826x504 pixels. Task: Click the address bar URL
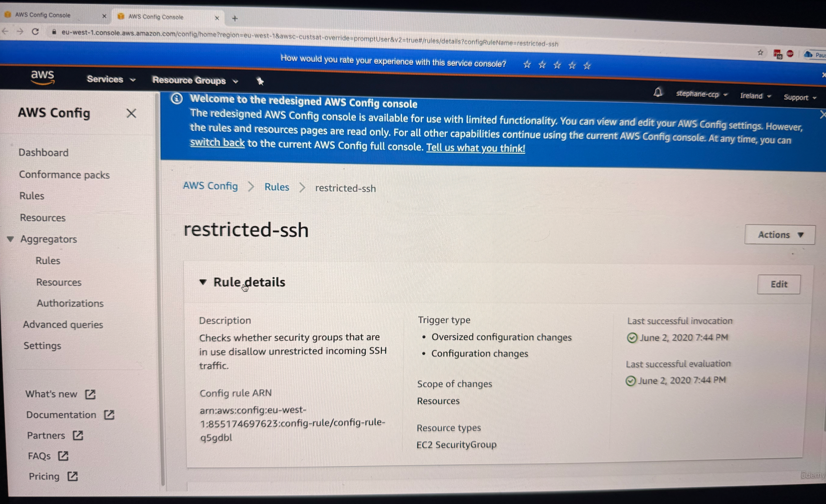pos(310,38)
